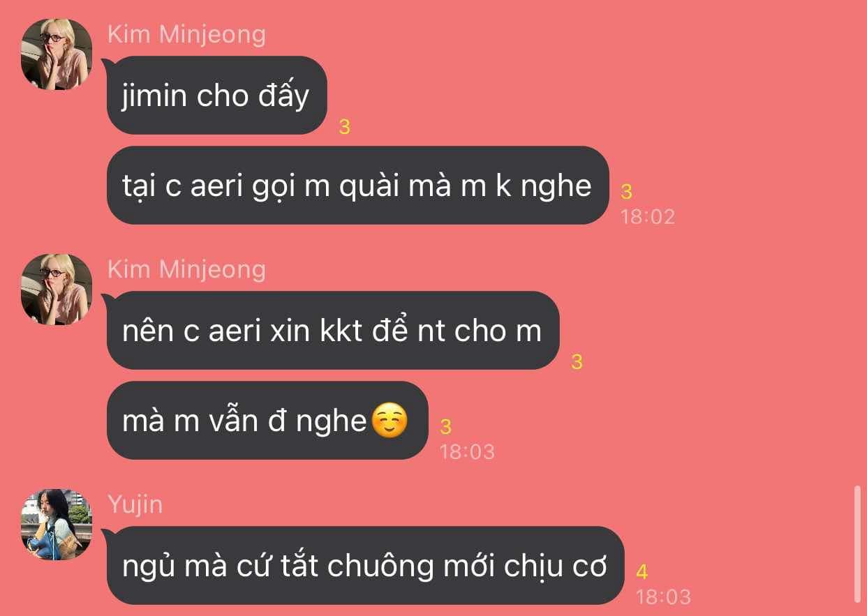Select the 'nên c aeri xin kkt' message
Image resolution: width=867 pixels, height=616 pixels.
333,330
